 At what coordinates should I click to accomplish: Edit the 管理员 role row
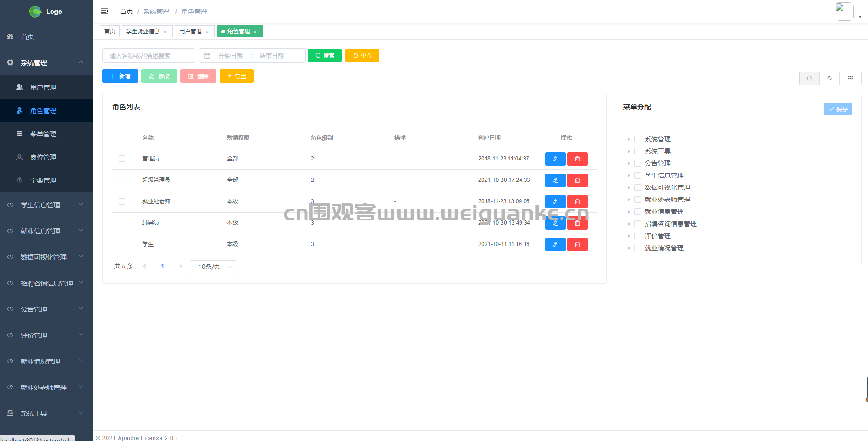click(x=555, y=159)
